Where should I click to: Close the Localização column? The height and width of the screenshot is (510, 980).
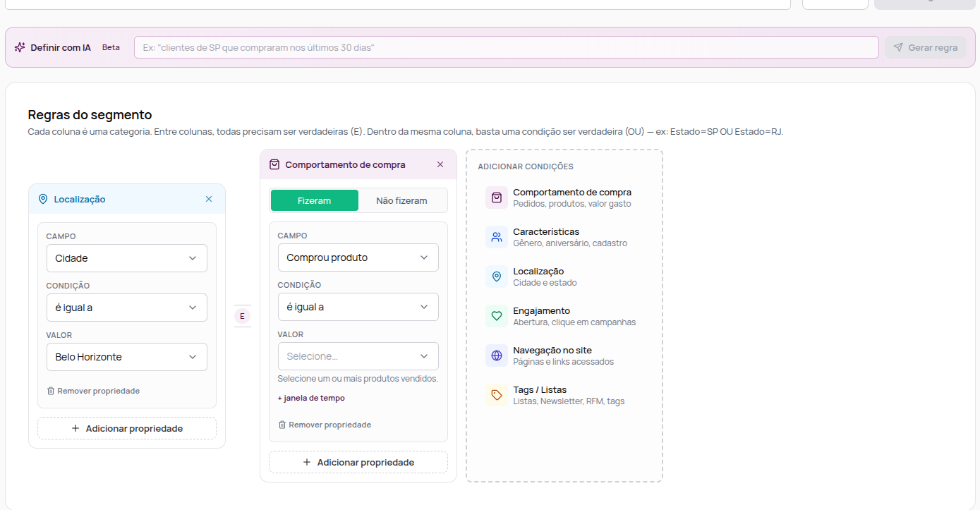point(209,199)
